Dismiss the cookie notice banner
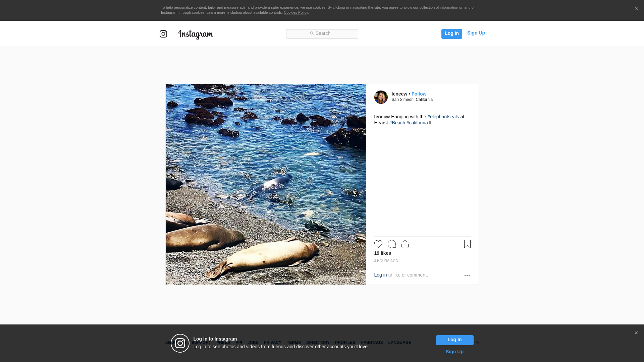The image size is (644, 362). click(636, 9)
